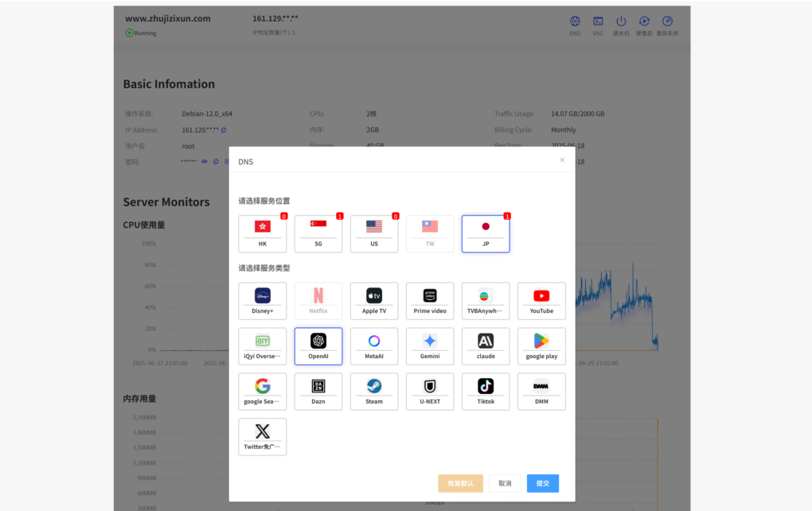Click the Dazn service tile
Image resolution: width=812 pixels, height=511 pixels.
tap(318, 392)
